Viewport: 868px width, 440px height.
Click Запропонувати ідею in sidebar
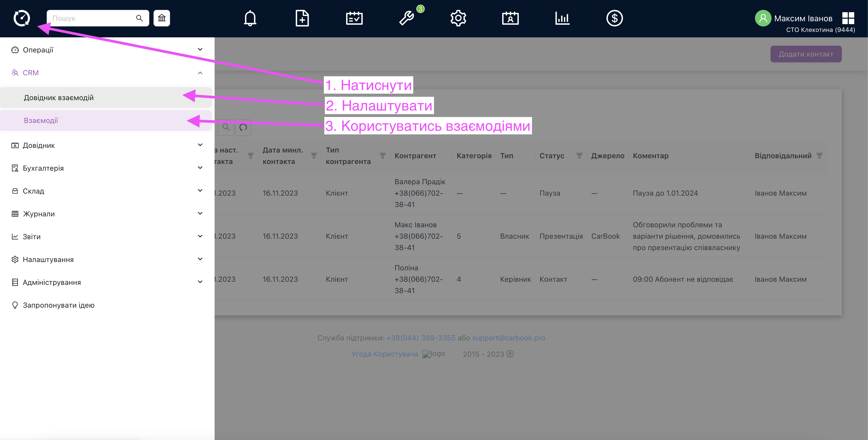pos(59,305)
